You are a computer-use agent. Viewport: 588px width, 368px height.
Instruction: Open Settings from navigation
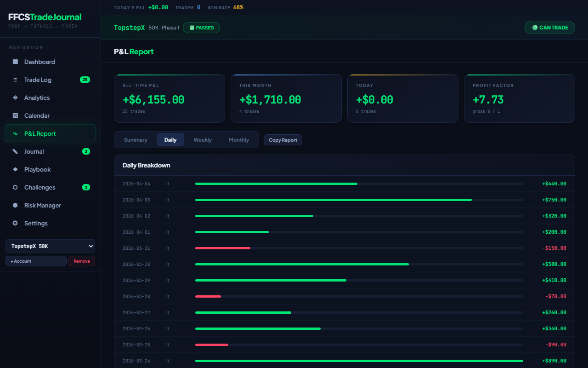(x=50, y=223)
